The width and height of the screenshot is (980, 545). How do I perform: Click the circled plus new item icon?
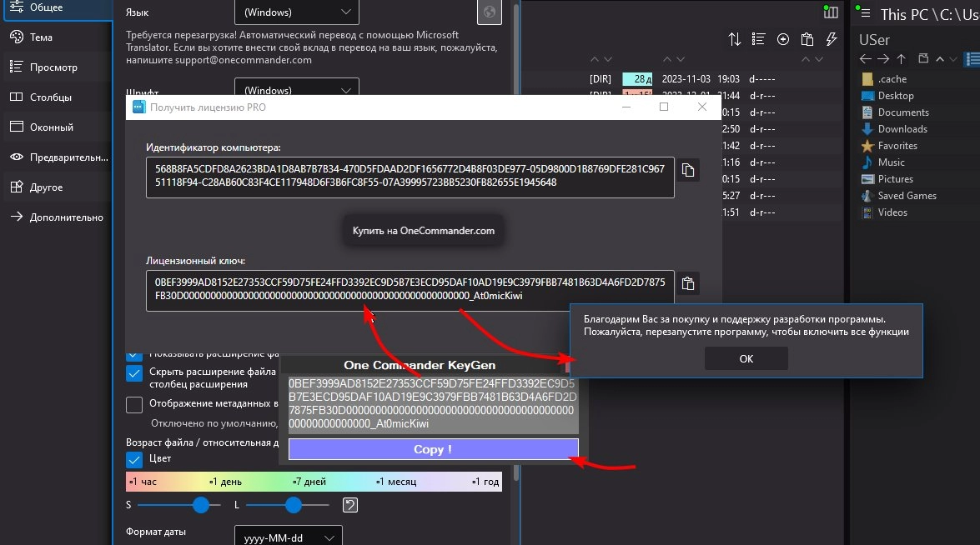[x=782, y=39]
